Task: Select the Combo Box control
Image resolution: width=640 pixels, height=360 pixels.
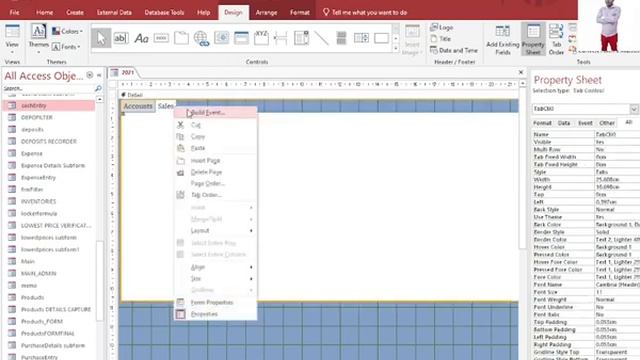Action: (x=301, y=38)
